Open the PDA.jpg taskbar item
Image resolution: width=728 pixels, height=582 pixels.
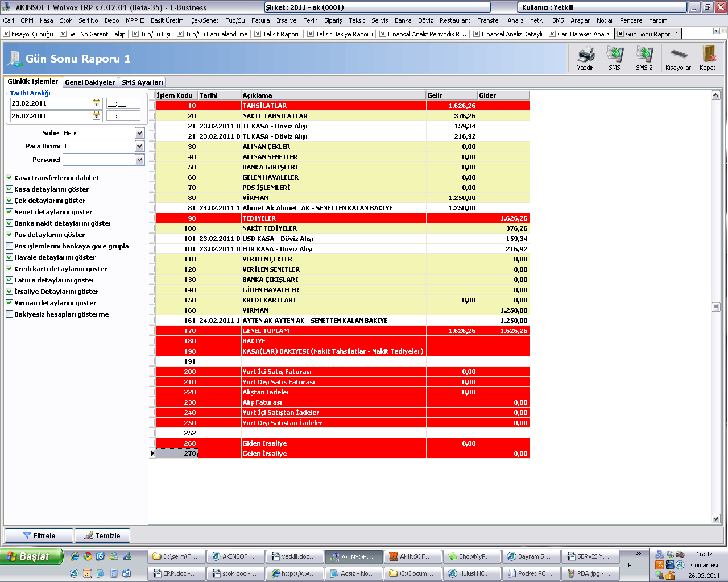[x=590, y=573]
